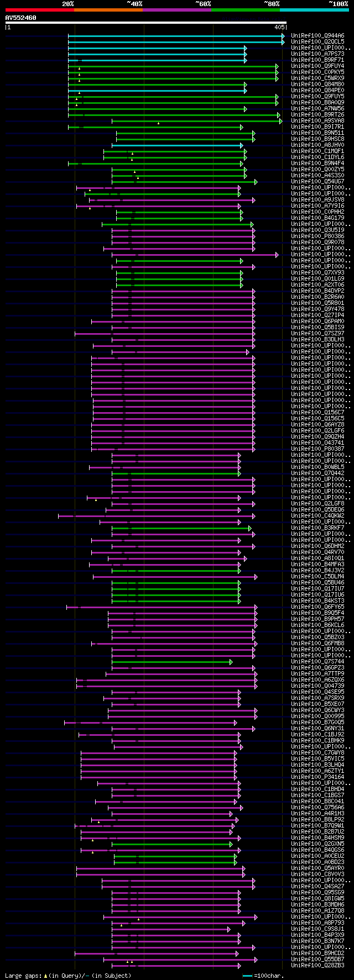This screenshot has width=354, height=980.
Task: Select the UniRef100_B3DLH3 entry
Action: [317, 340]
